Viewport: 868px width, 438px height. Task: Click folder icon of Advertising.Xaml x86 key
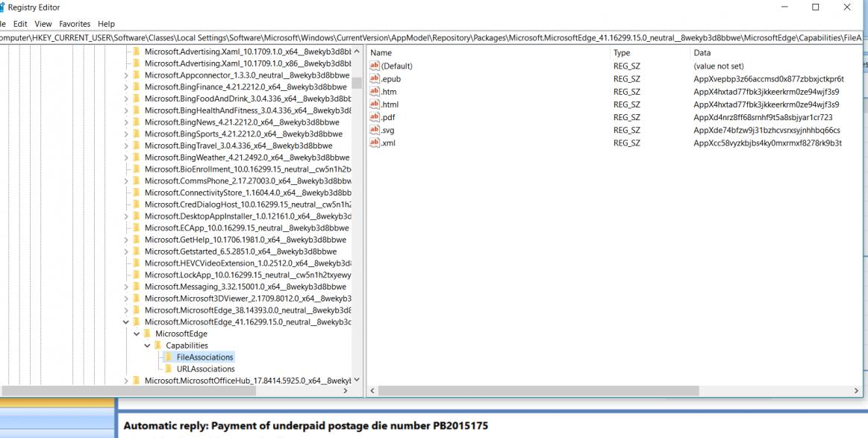click(x=136, y=63)
